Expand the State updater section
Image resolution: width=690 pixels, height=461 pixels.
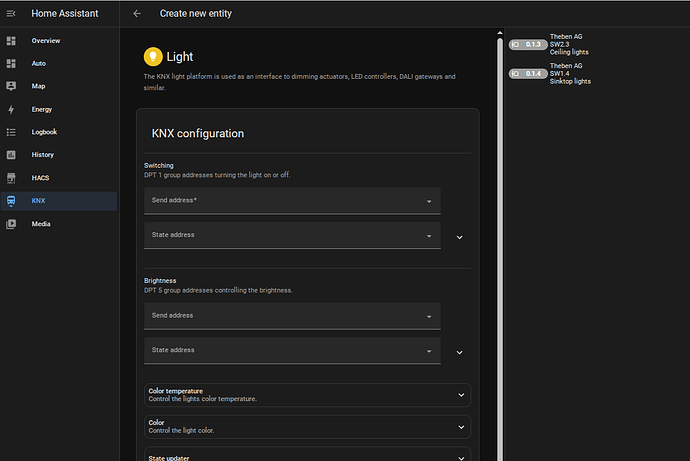click(x=308, y=454)
